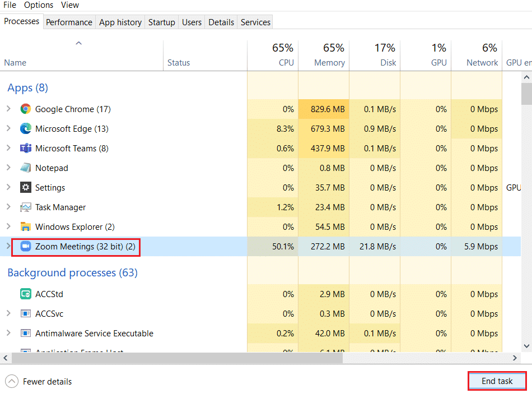This screenshot has height=398, width=532.
Task: Switch to the Performance tab
Action: coord(69,22)
